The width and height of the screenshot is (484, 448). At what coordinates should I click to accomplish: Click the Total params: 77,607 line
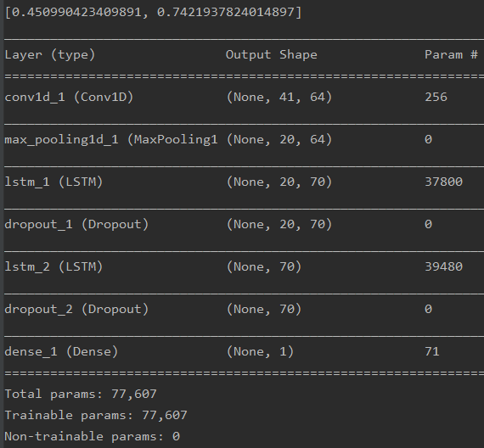pos(81,394)
